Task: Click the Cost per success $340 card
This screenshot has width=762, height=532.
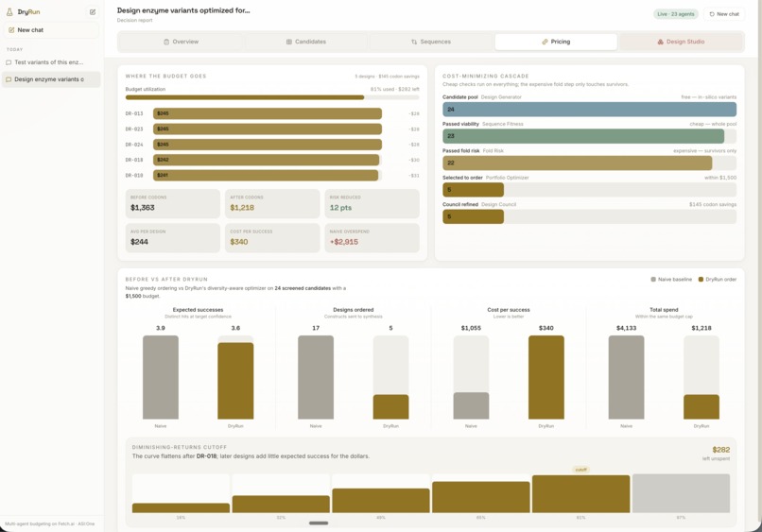Action: coord(272,237)
